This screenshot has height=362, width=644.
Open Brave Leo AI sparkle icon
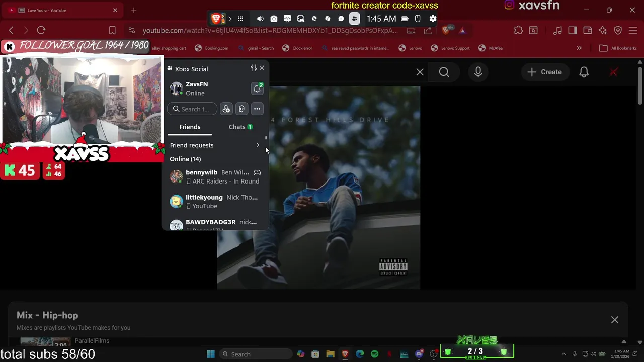pos(603,30)
